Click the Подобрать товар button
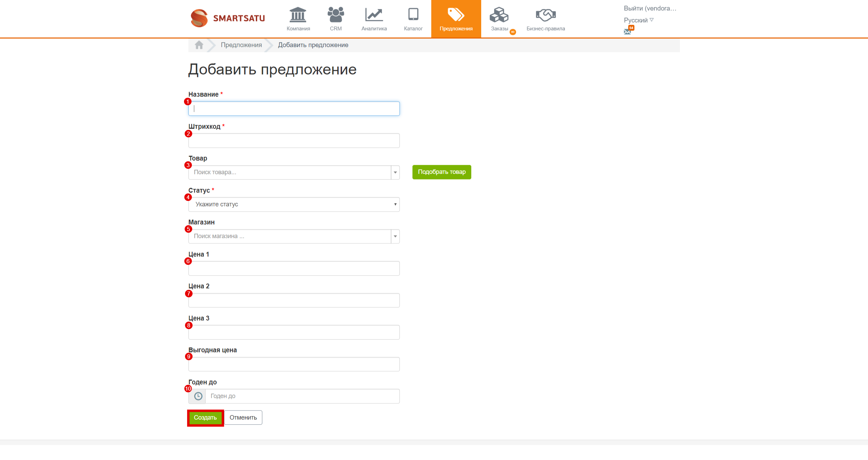Image resolution: width=868 pixels, height=460 pixels. [442, 172]
